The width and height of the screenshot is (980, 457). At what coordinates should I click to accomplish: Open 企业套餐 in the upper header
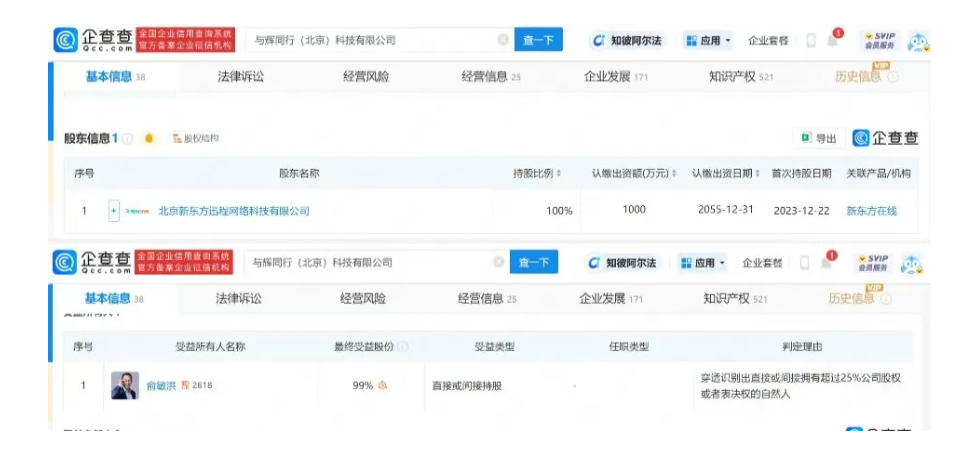click(768, 41)
